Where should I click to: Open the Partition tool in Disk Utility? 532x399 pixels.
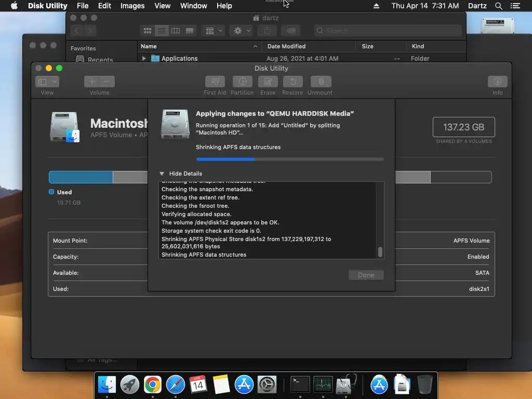[x=242, y=82]
